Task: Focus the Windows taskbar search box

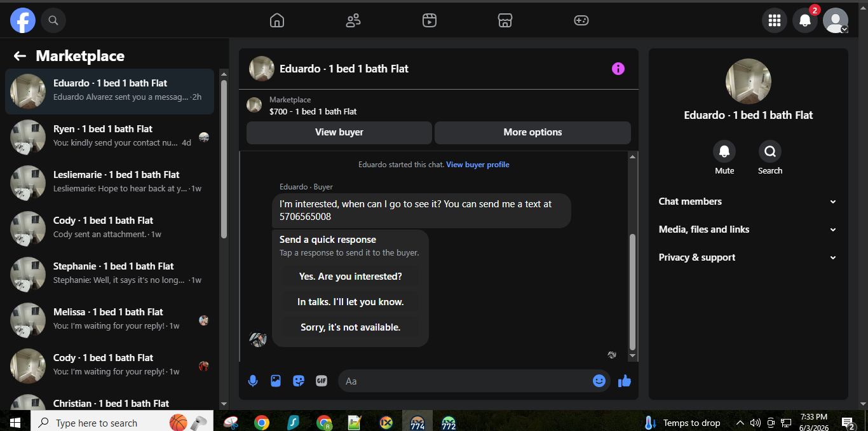Action: [x=121, y=423]
